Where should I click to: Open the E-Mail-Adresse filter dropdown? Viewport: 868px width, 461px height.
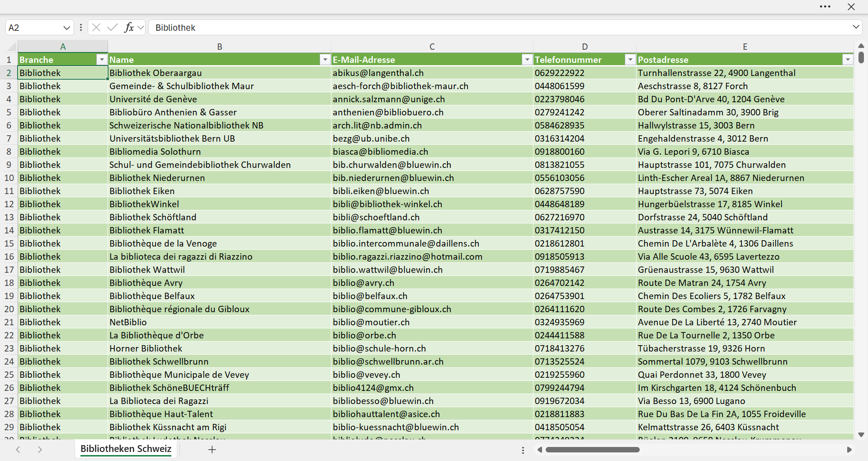(x=527, y=60)
